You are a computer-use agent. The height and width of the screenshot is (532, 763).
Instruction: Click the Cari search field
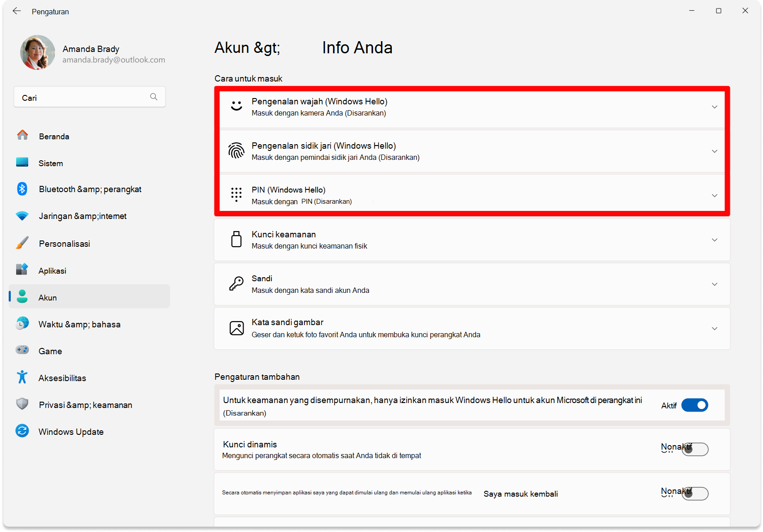tap(90, 97)
